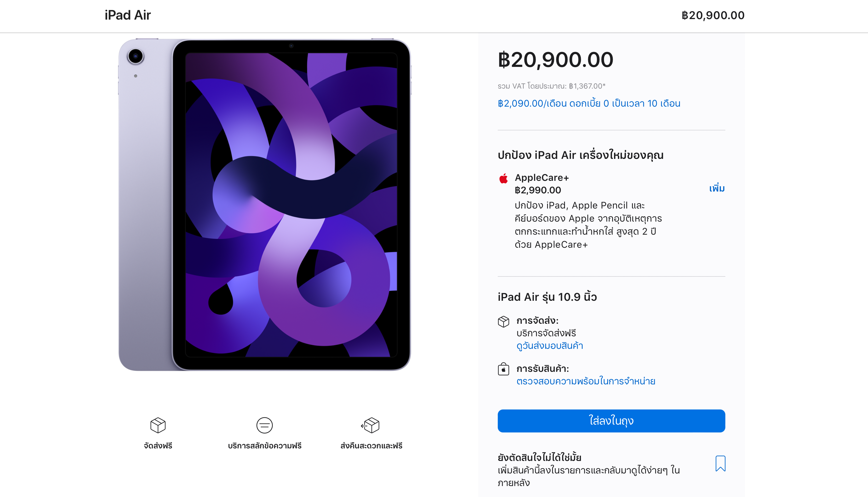This screenshot has height=497, width=868.
Task: Check availability via ตรวจสอบความพร้อมในการจำหน่าย link
Action: click(586, 381)
